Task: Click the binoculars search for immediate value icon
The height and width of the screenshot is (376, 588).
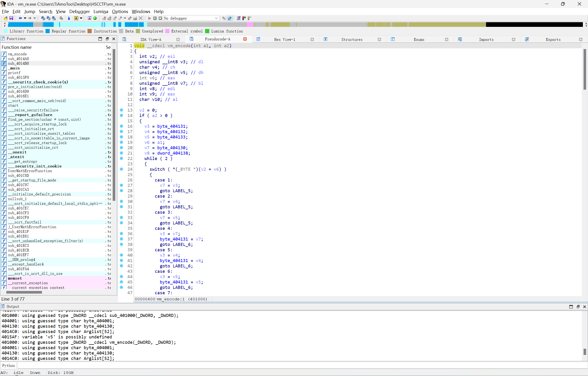Action: click(x=43, y=18)
